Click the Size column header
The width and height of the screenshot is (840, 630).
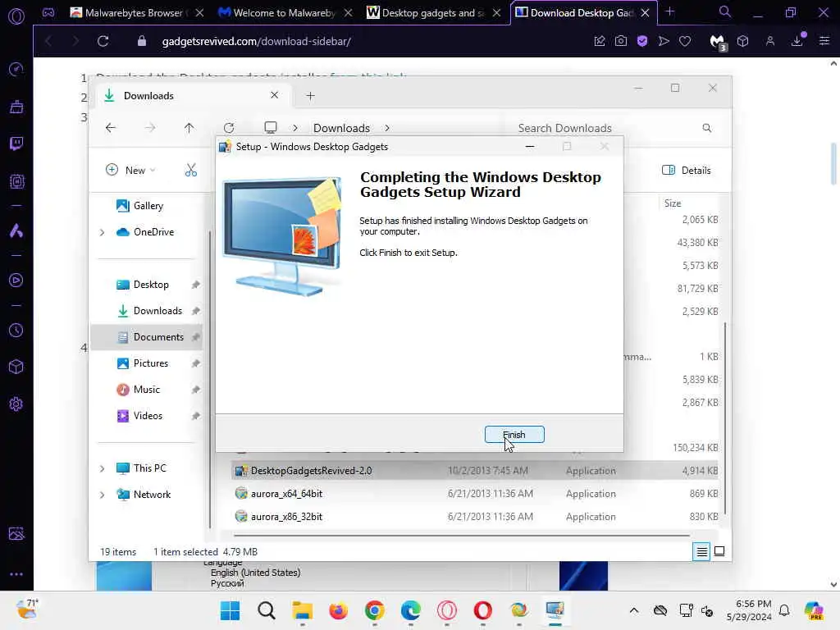click(x=673, y=203)
